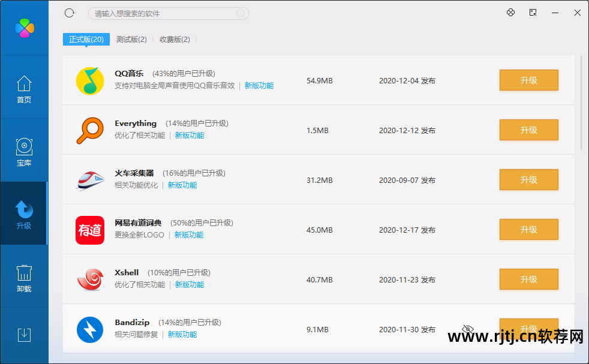Switch to the 正式版(20) tab

pos(86,40)
